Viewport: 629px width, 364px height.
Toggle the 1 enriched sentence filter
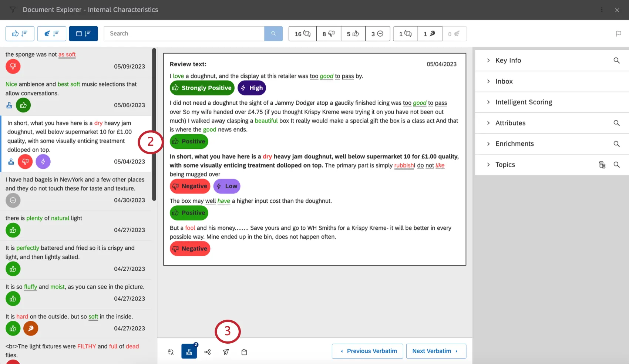point(406,34)
